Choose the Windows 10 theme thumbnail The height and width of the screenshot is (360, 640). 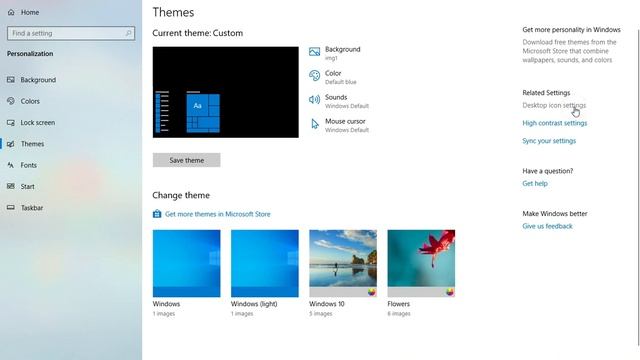(343, 263)
